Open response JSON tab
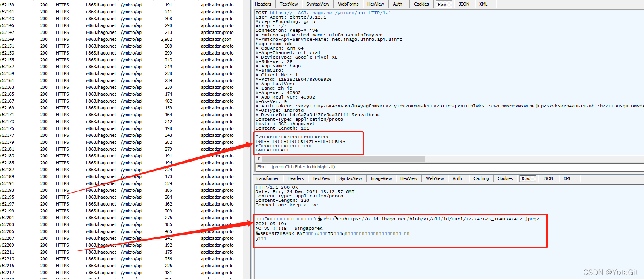 (x=548, y=178)
